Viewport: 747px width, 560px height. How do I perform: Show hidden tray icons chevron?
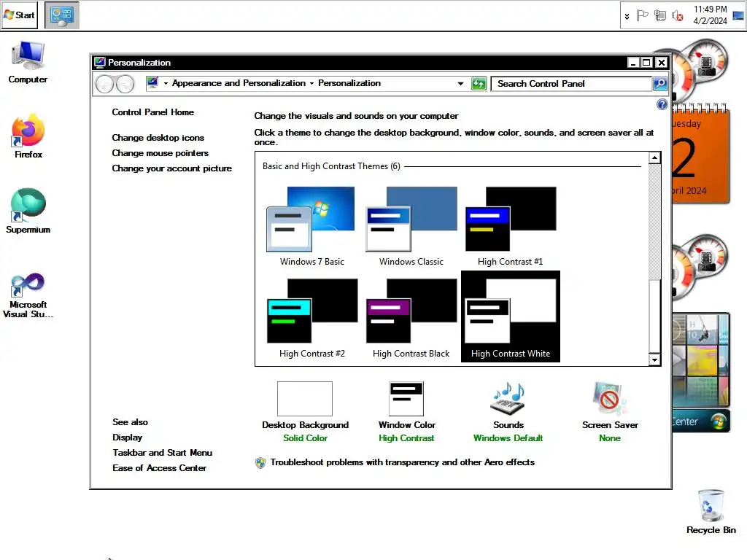pyautogui.click(x=627, y=16)
